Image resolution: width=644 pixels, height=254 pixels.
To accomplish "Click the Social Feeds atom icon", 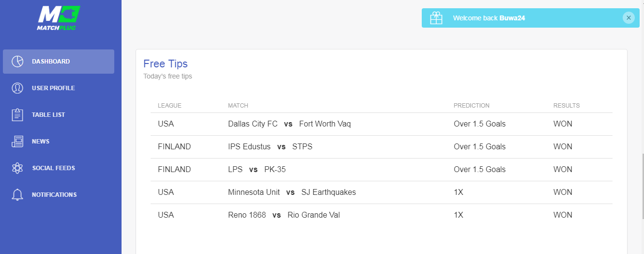I will click(x=17, y=168).
